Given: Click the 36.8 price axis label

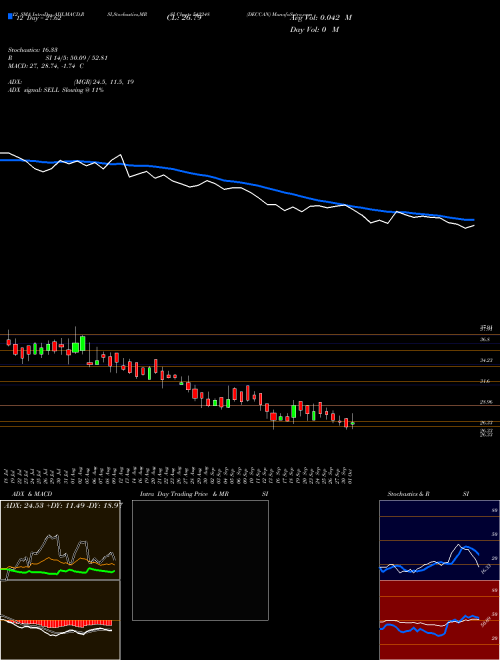Looking at the screenshot, I should point(485,339).
